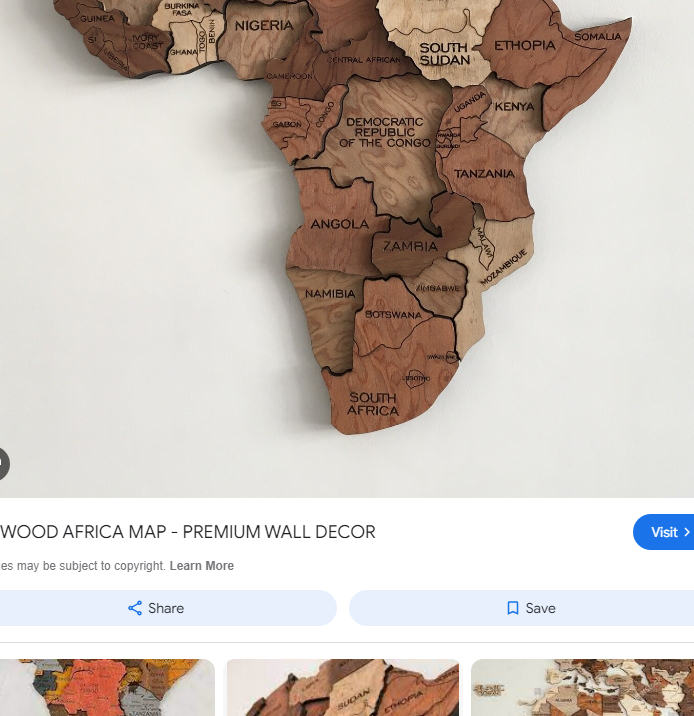Open the Learn More copyright link
Screen dimensions: 694x716
point(202,566)
